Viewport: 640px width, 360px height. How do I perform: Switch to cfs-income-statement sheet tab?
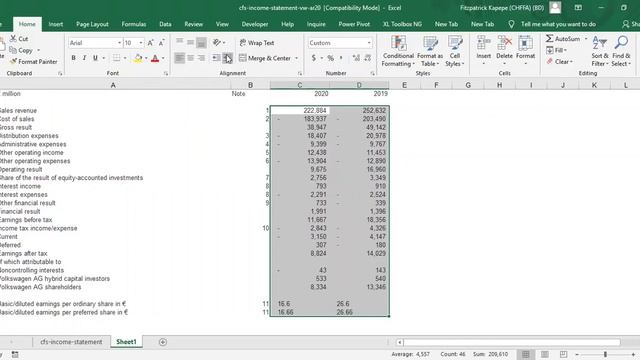71,342
